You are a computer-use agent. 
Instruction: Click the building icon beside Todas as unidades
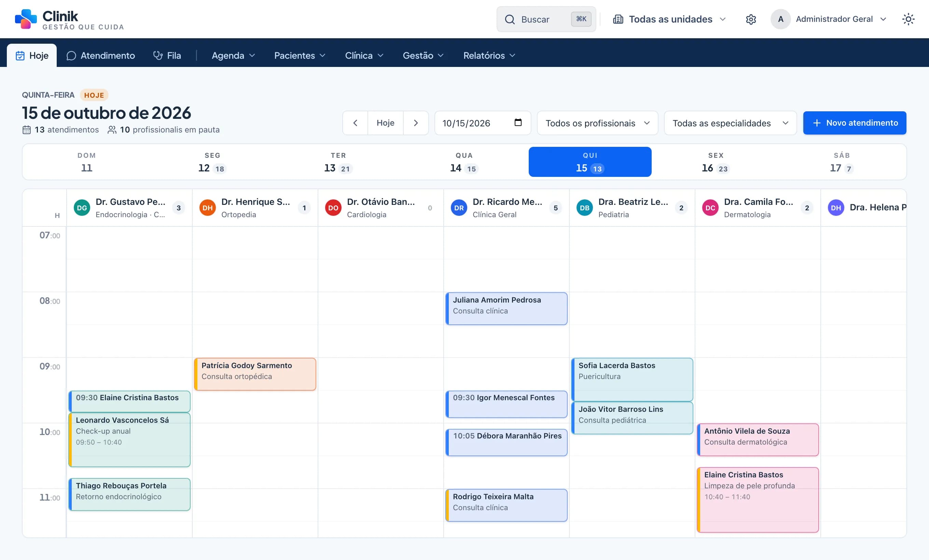[x=618, y=19]
